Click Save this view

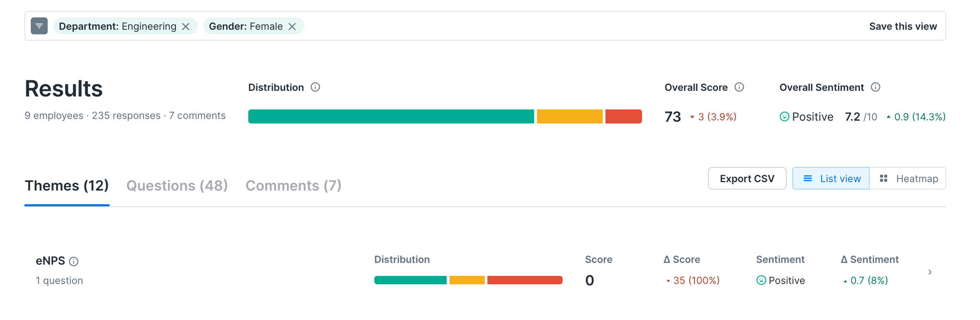tap(903, 26)
